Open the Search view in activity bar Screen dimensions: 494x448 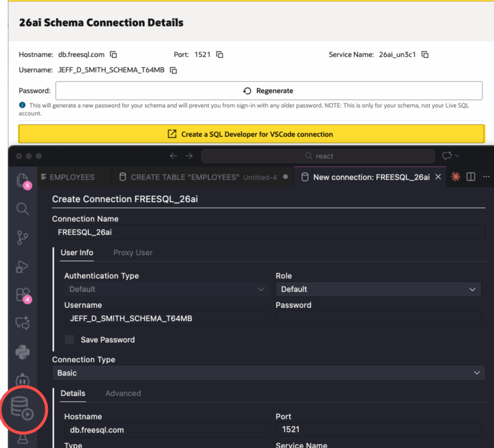point(23,209)
